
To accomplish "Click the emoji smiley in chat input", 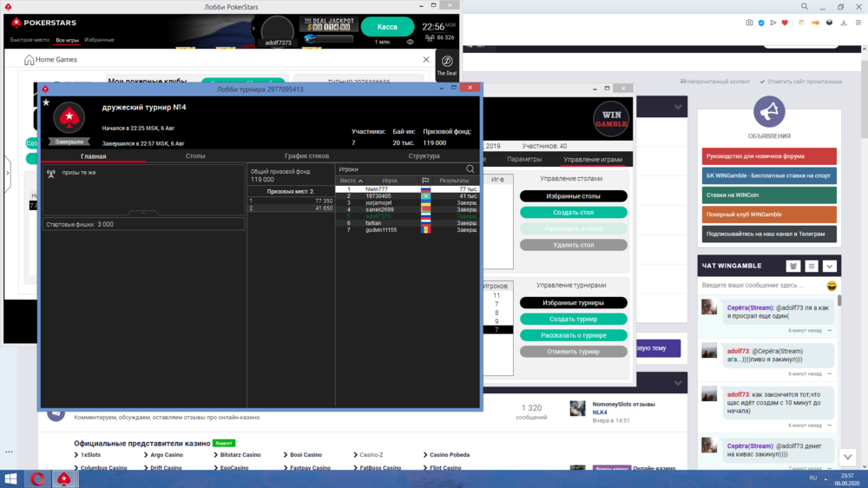I will tap(832, 286).
